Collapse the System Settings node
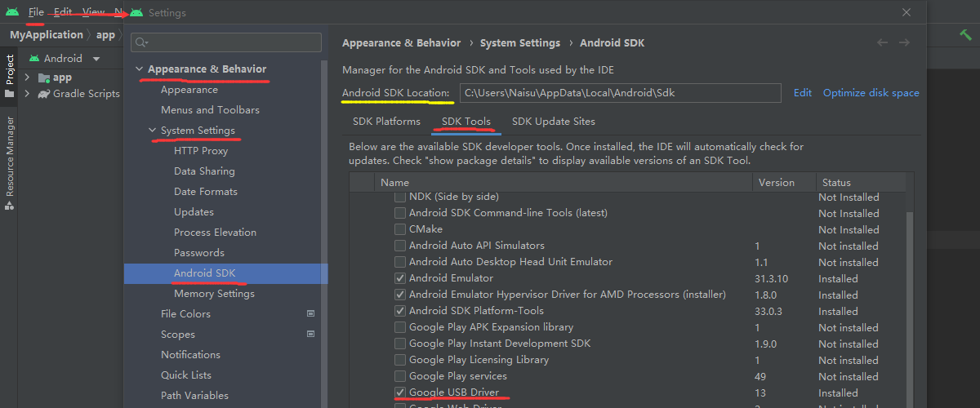The height and width of the screenshot is (408, 980). pyautogui.click(x=152, y=131)
